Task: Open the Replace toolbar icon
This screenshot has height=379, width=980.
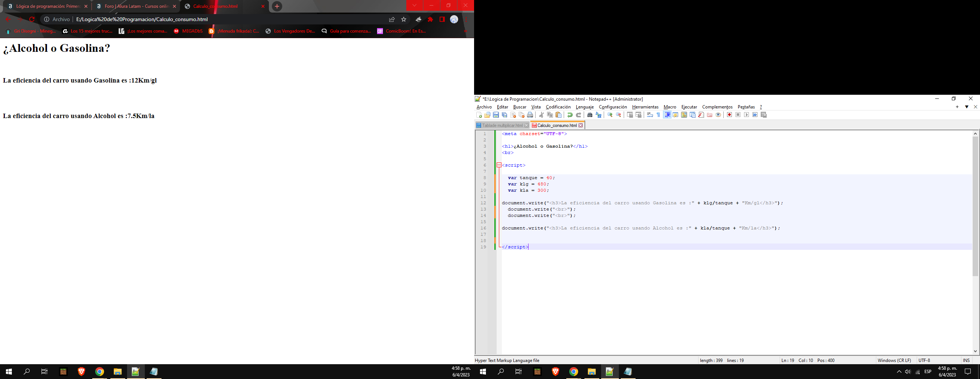Action: pyautogui.click(x=599, y=115)
